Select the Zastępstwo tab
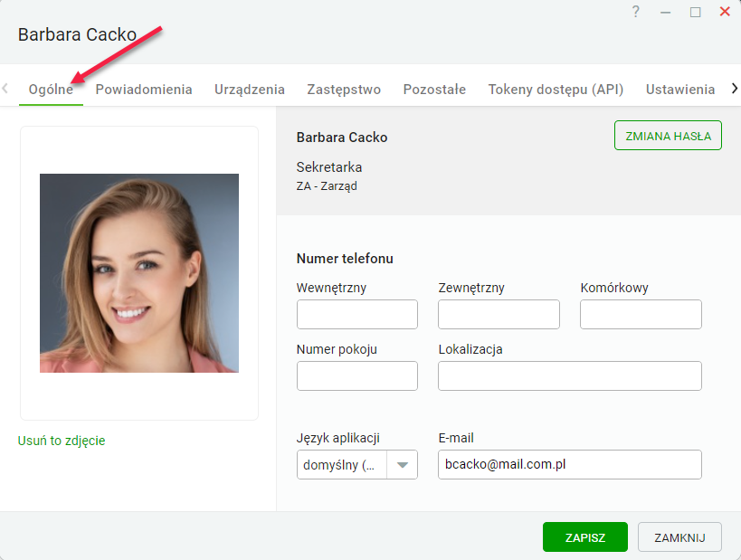Screen dimensions: 741x560 tap(344, 90)
